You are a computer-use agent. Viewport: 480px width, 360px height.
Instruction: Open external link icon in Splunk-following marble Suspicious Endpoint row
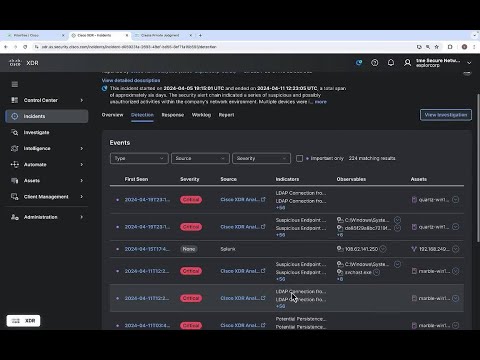pos(263,271)
